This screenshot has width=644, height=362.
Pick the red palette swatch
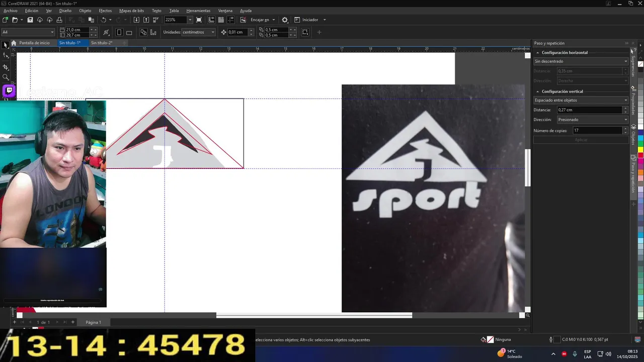(x=640, y=155)
